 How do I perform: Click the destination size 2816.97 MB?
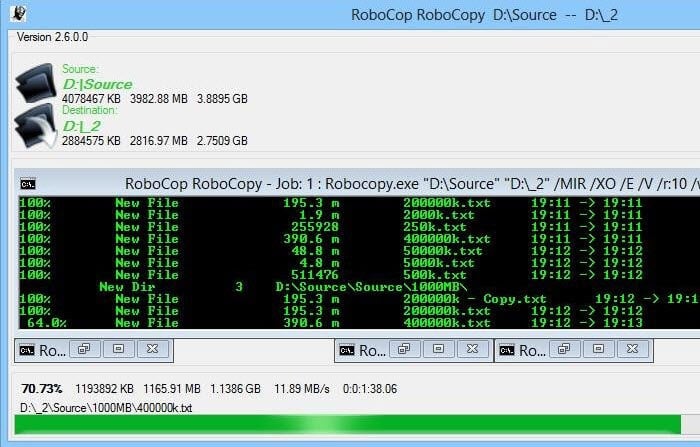(x=158, y=141)
